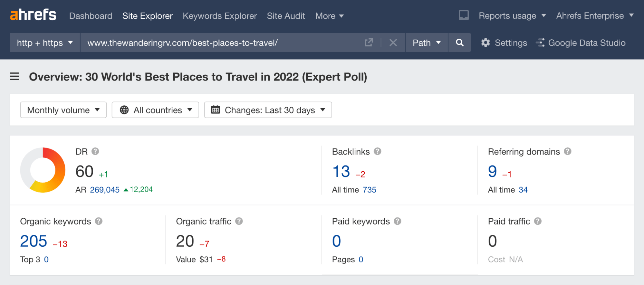
Task: Click the help icon beside DR
Action: [95, 151]
